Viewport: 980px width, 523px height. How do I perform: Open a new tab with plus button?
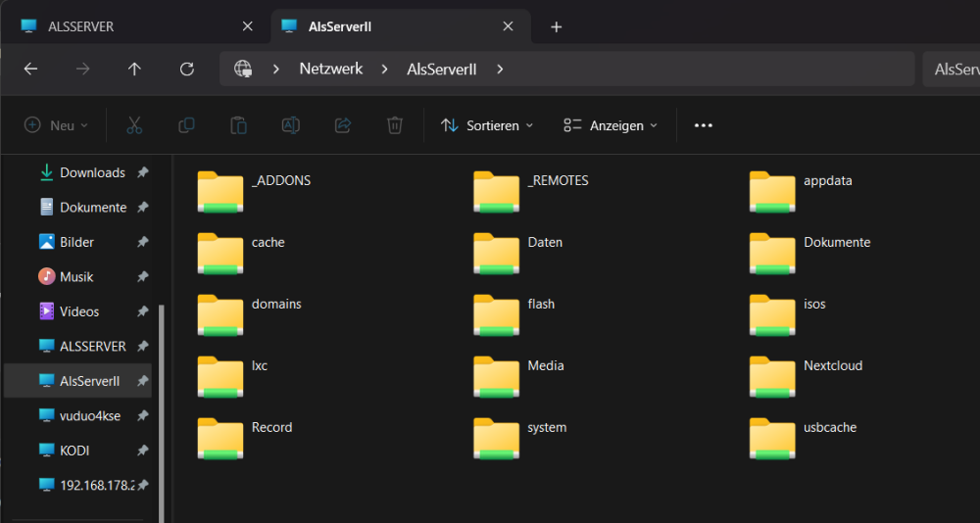coord(557,26)
